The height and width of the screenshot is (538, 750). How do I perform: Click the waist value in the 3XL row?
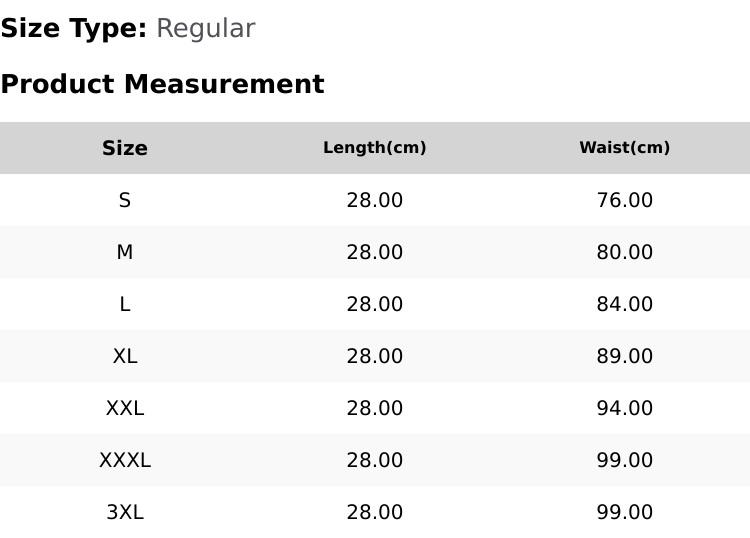point(625,512)
